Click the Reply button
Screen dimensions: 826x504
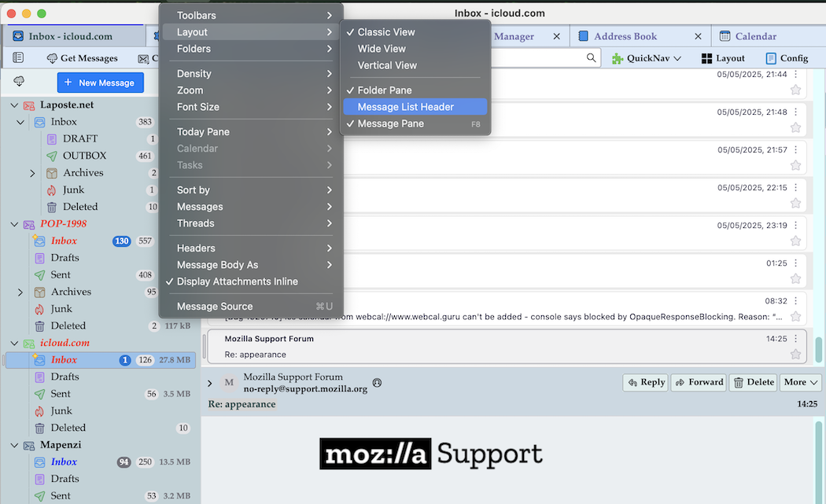[646, 382]
